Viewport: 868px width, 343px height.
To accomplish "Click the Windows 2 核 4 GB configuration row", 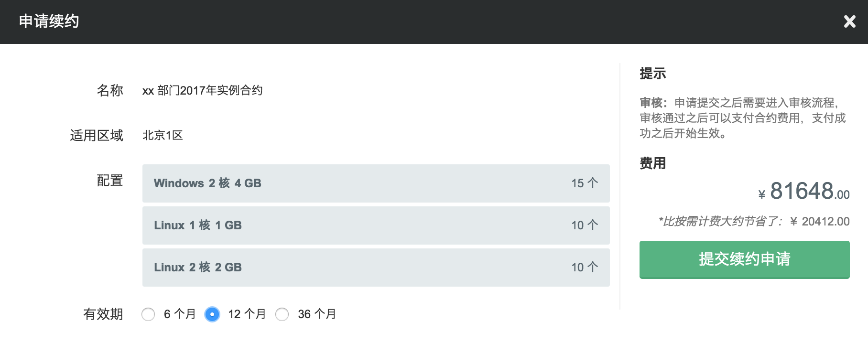I will point(376,183).
